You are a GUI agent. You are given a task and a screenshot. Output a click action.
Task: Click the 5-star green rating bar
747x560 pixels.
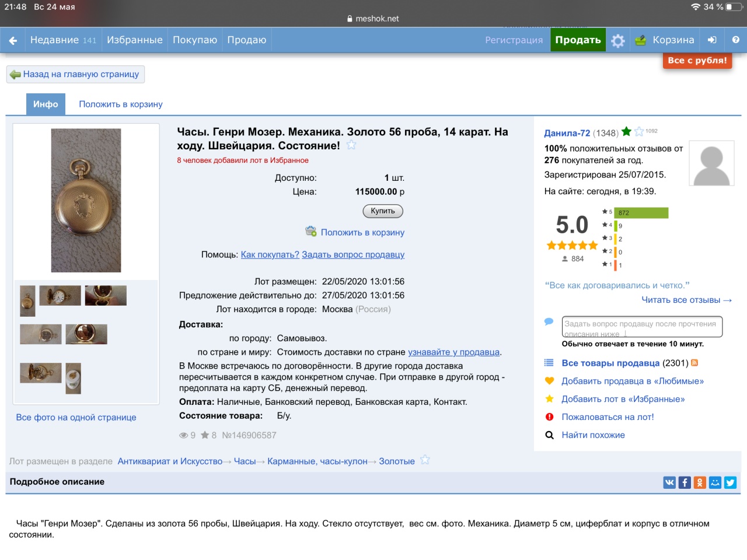641,213
